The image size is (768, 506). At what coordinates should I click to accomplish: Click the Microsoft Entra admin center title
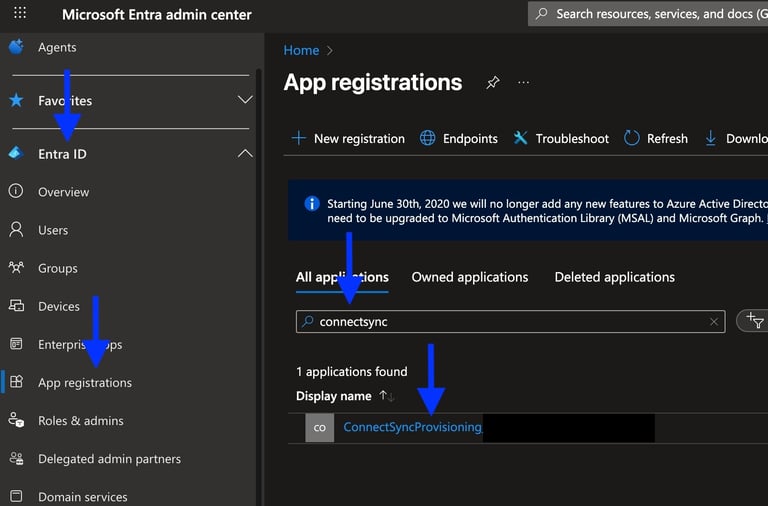[x=157, y=15]
